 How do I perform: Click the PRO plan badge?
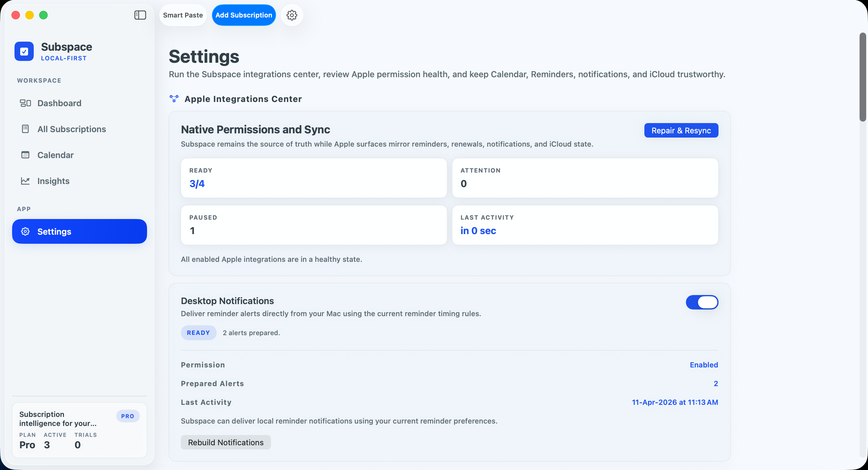tap(128, 416)
